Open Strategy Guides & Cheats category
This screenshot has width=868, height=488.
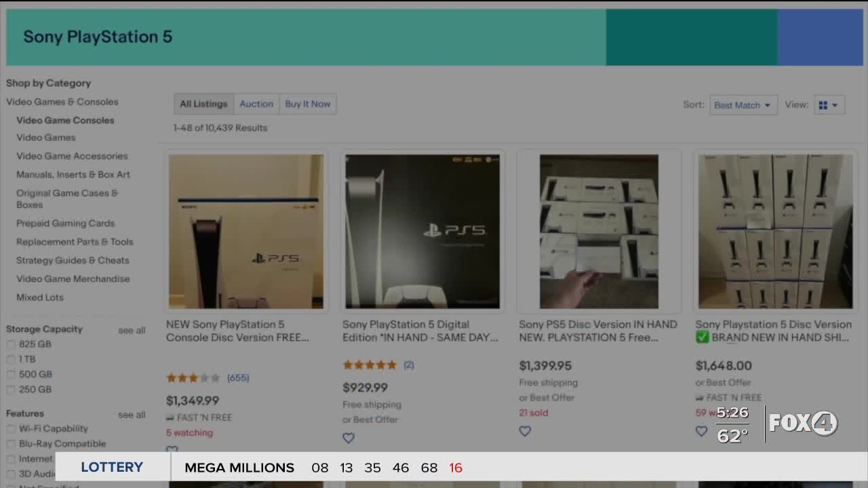[73, 260]
